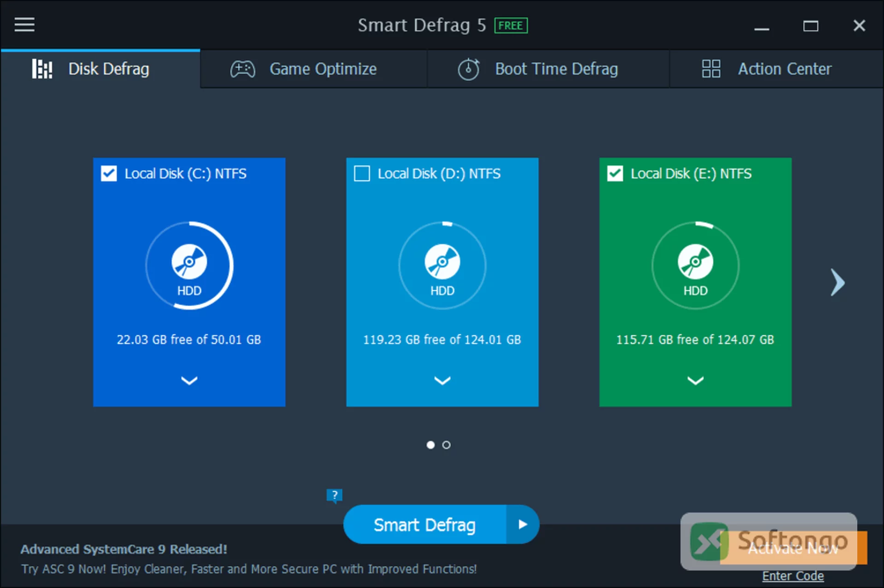Uncheck Local Disk (C:) checkbox

[x=109, y=173]
